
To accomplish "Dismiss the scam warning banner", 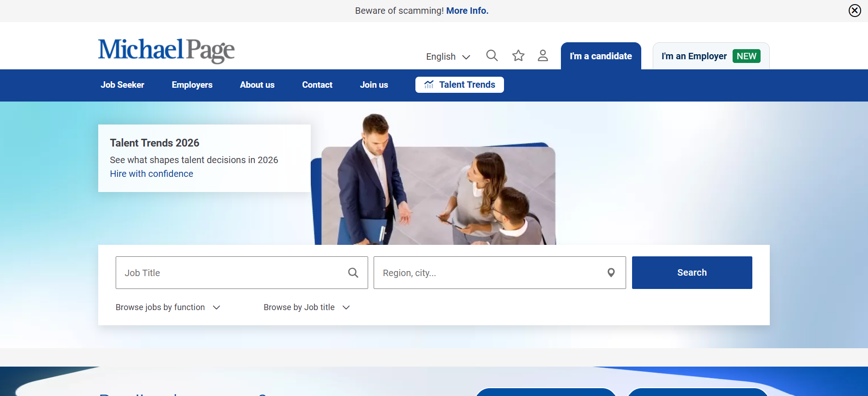I will coord(854,11).
